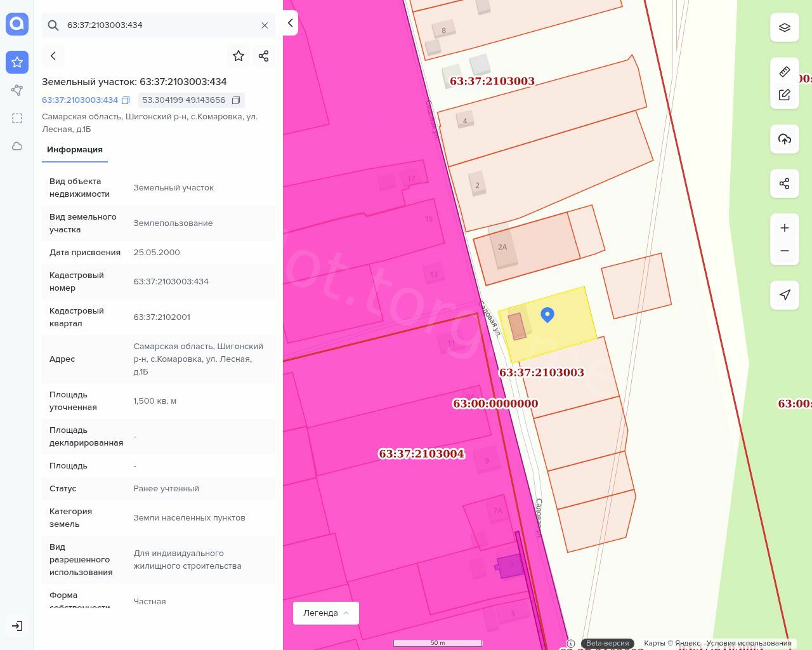Toggle the cloud section in sidebar

point(17,146)
